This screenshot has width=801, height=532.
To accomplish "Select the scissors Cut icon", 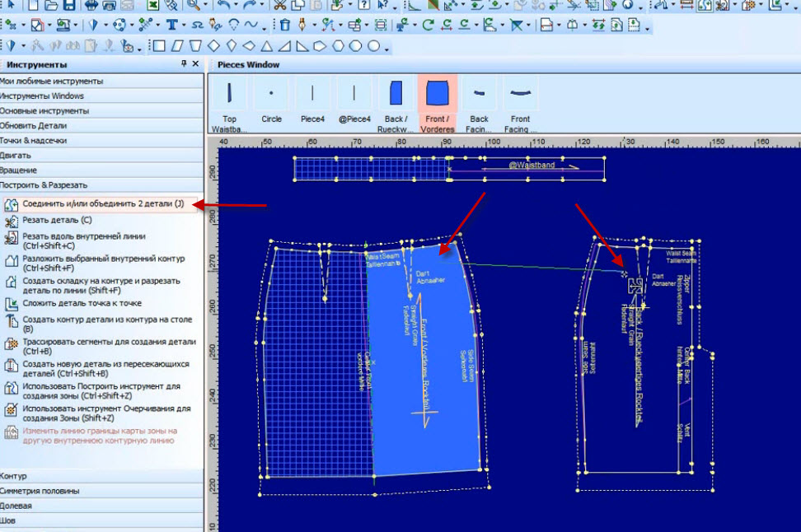I will point(279,5).
